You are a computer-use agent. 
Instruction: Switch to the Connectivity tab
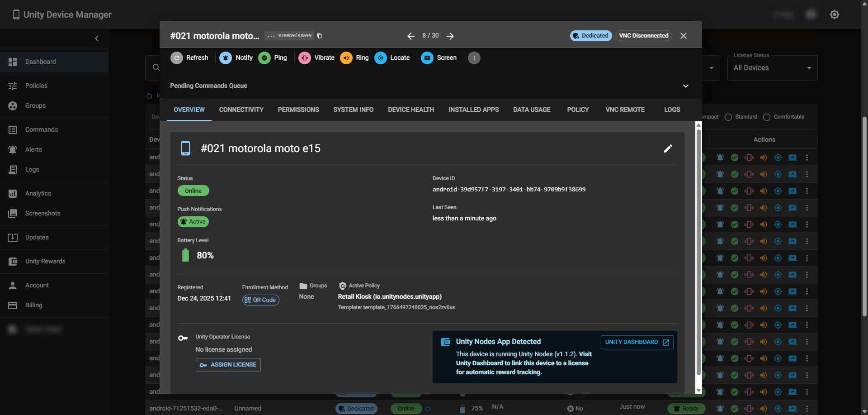click(241, 110)
